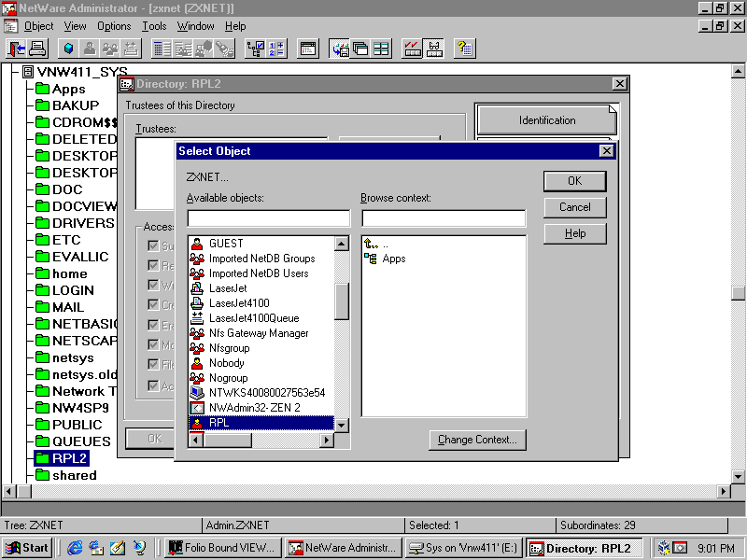Click the Save Settings toolbar icon
The width and height of the screenshot is (747, 560).
coord(340,49)
